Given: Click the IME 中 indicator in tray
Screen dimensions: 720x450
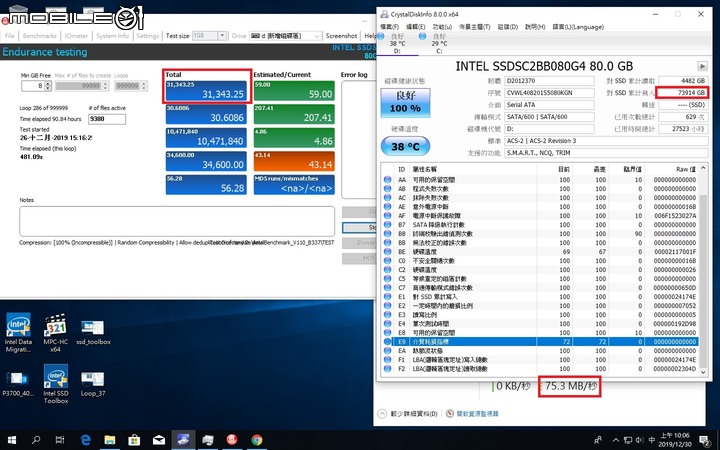Looking at the screenshot, I should 651,440.
